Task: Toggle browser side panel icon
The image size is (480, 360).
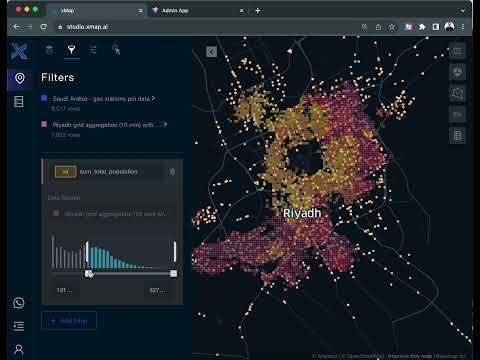Action: pyautogui.click(x=436, y=27)
